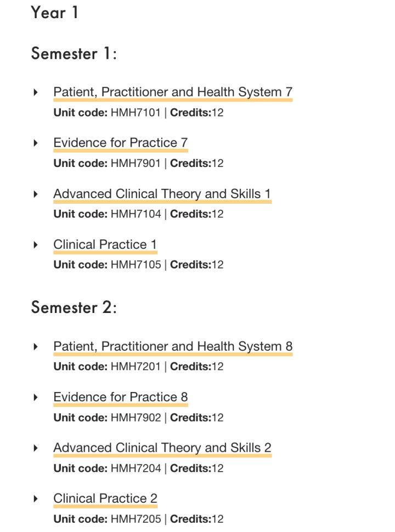395x532 pixels.
Task: Open Patient, Practitioner and Health System 8 link
Action: [173, 347]
